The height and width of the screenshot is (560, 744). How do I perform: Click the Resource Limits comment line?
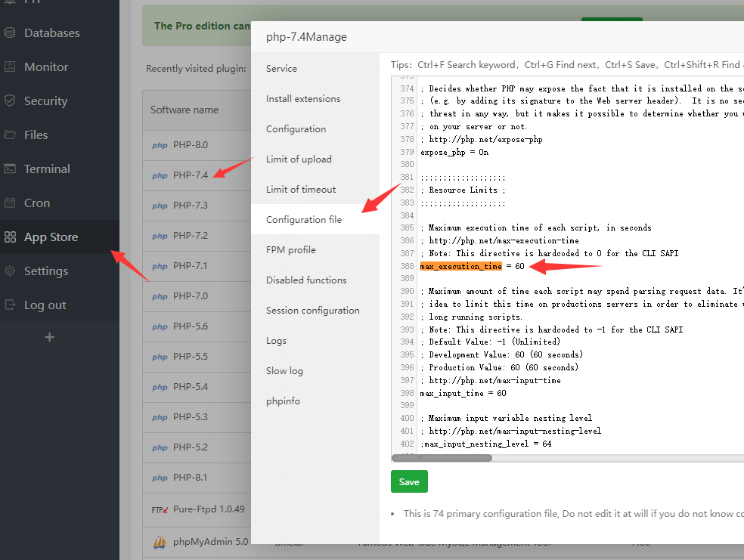pyautogui.click(x=463, y=190)
